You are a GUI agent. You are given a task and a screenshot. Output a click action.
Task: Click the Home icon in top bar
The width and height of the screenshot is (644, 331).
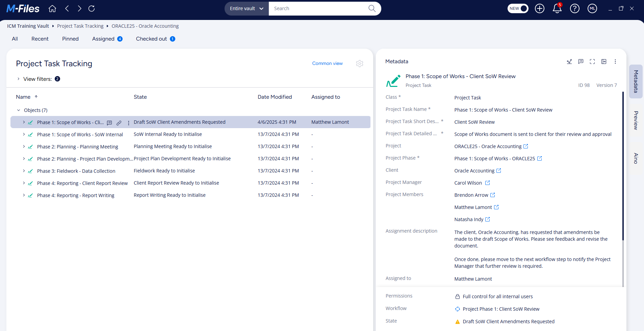(52, 8)
